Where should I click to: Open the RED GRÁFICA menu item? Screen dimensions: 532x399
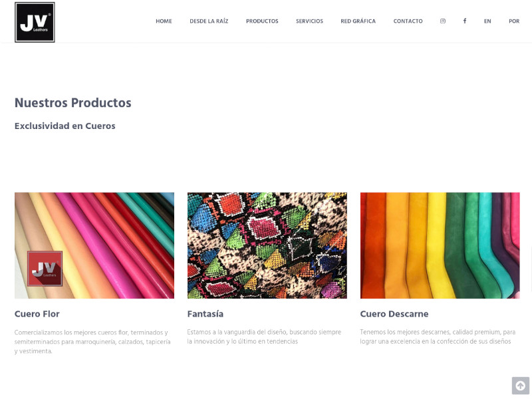coord(358,21)
